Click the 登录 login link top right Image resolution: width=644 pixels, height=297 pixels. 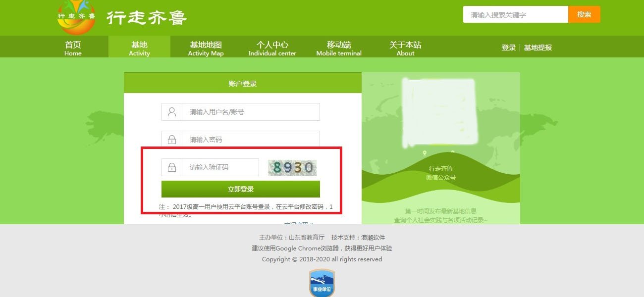(508, 48)
